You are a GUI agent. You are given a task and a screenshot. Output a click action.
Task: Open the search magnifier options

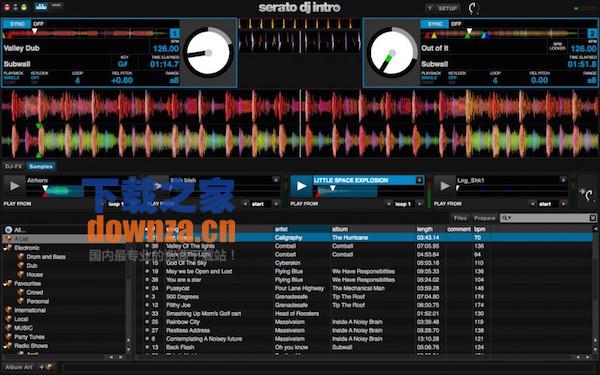(x=506, y=218)
